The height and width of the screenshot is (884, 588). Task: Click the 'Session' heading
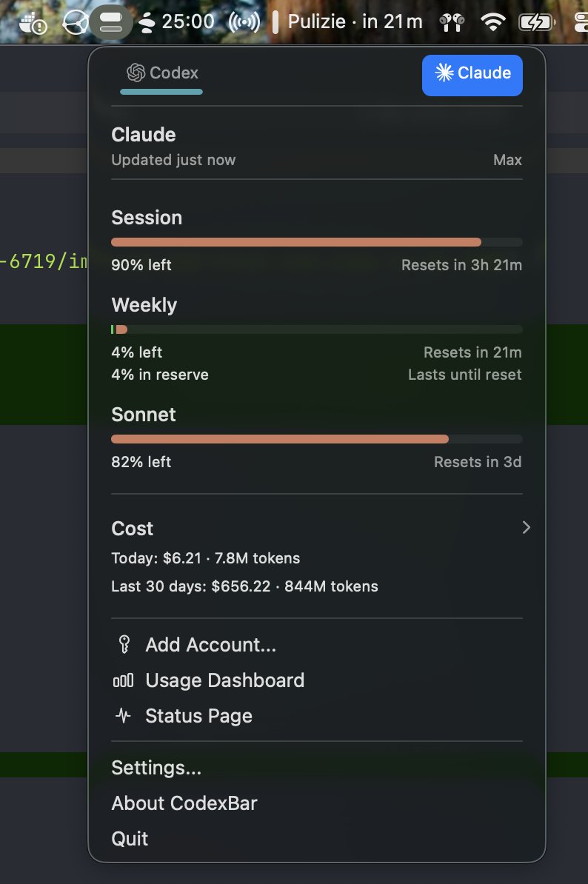[147, 218]
